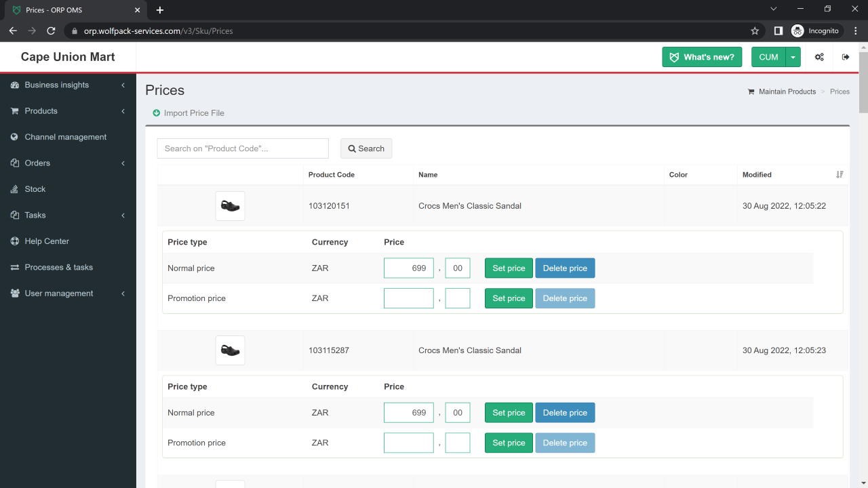Click the User management people icon
The height and width of the screenshot is (488, 868).
(x=15, y=293)
